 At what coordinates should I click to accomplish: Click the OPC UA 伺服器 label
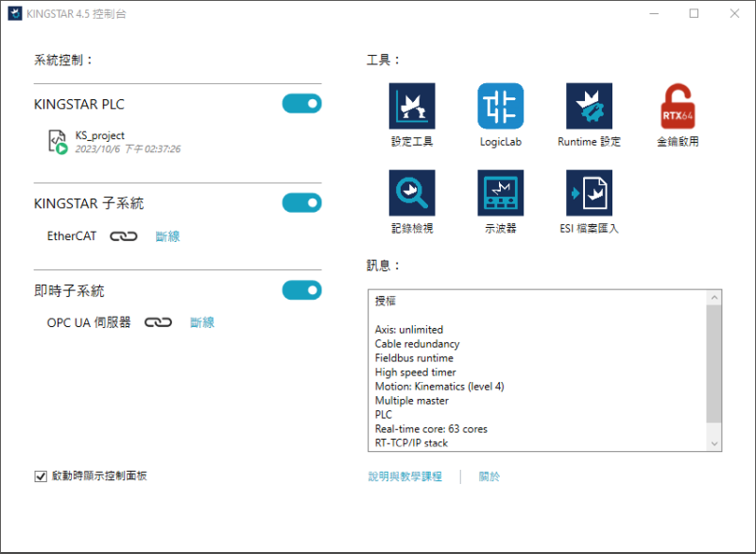[x=89, y=322]
